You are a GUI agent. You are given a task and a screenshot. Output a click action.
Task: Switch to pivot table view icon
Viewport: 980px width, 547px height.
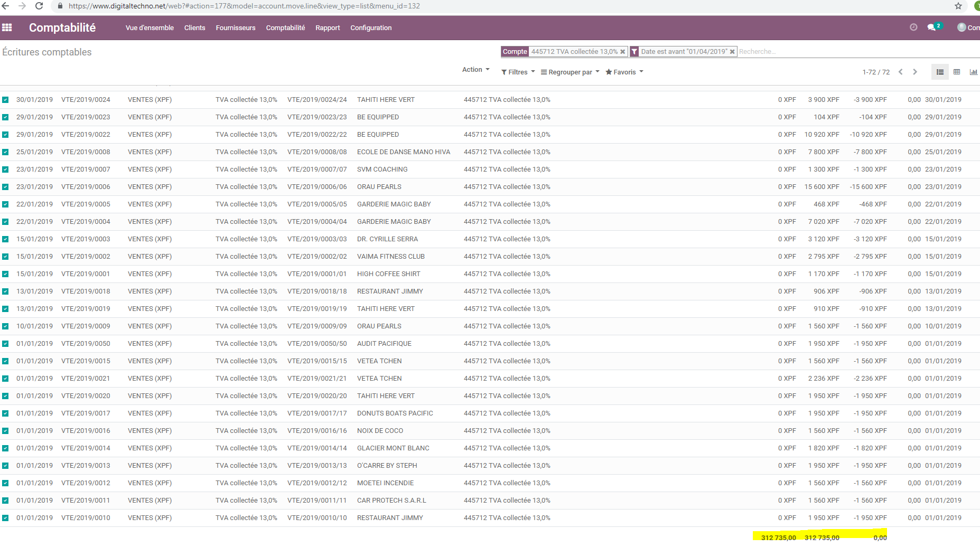[957, 72]
